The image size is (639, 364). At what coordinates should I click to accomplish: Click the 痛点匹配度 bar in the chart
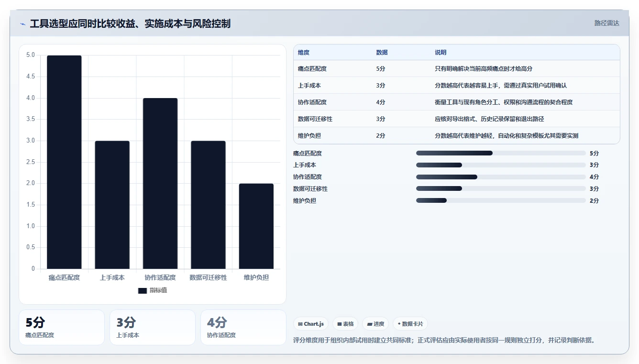(64, 162)
